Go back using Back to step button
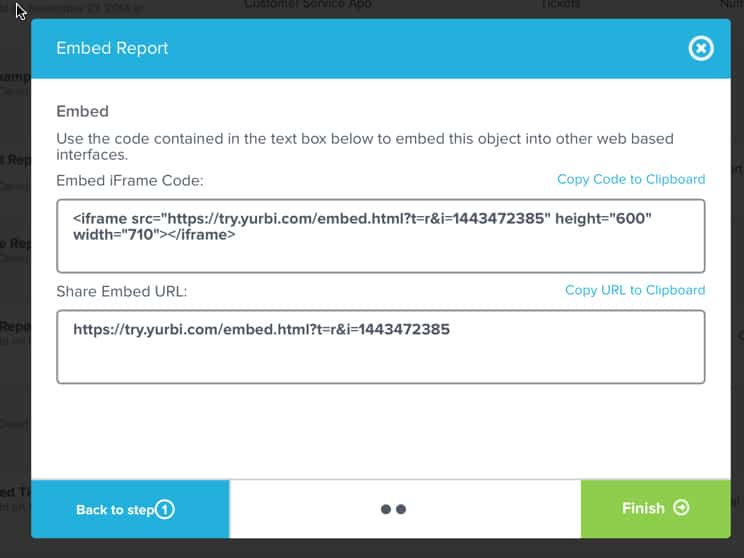Image resolution: width=744 pixels, height=558 pixels. [115, 509]
